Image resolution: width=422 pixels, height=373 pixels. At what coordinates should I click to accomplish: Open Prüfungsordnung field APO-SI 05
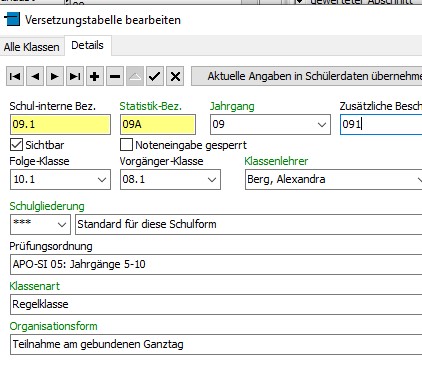[216, 264]
